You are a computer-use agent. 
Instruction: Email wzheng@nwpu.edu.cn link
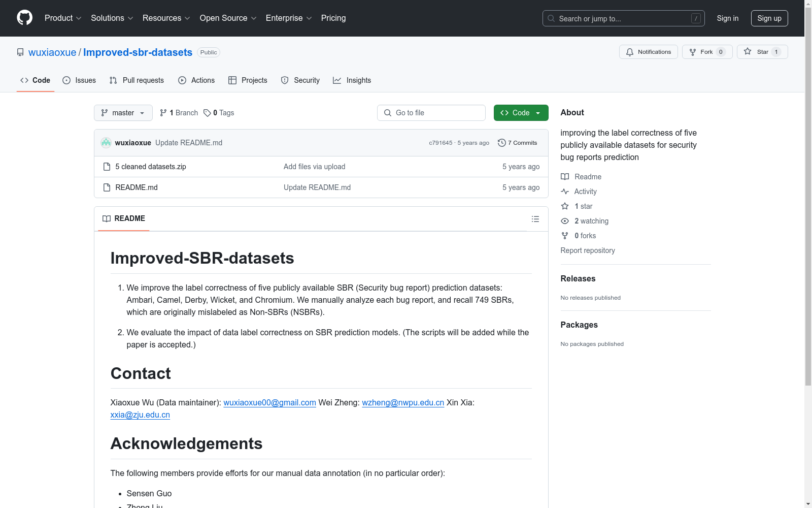tap(403, 402)
